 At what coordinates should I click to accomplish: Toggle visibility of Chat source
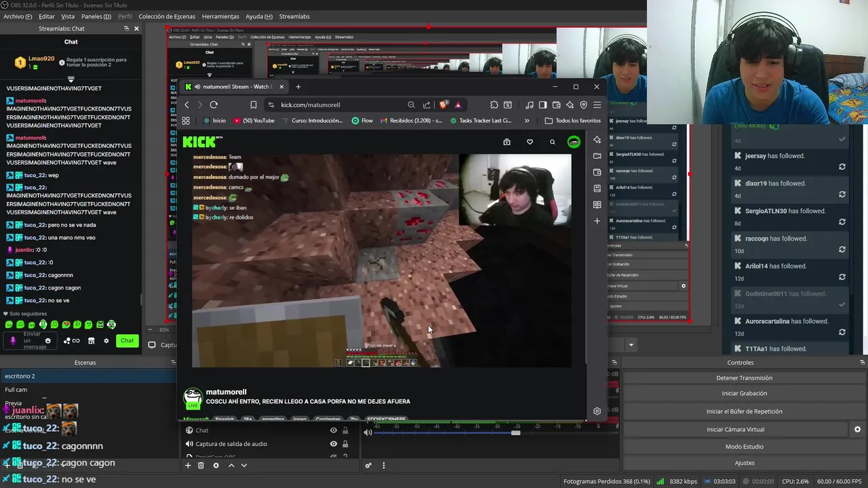tap(333, 430)
